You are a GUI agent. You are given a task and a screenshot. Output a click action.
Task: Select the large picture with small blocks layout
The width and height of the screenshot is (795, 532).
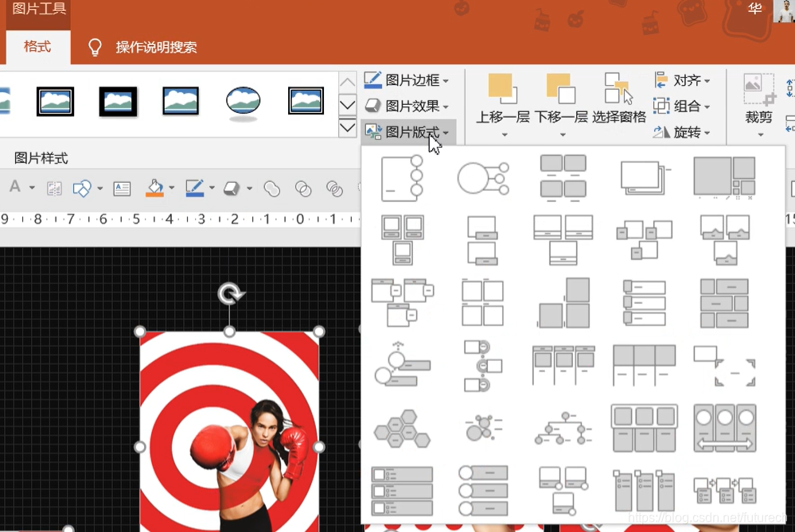(724, 178)
